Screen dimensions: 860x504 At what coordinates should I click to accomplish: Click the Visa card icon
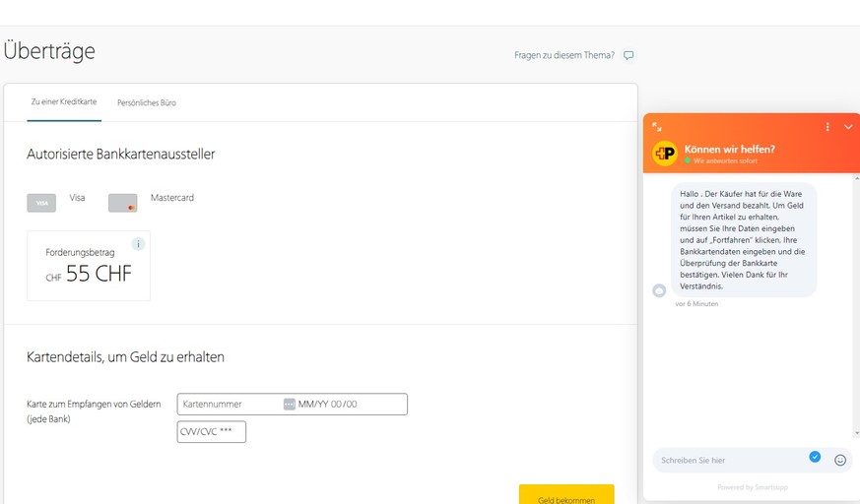[41, 203]
